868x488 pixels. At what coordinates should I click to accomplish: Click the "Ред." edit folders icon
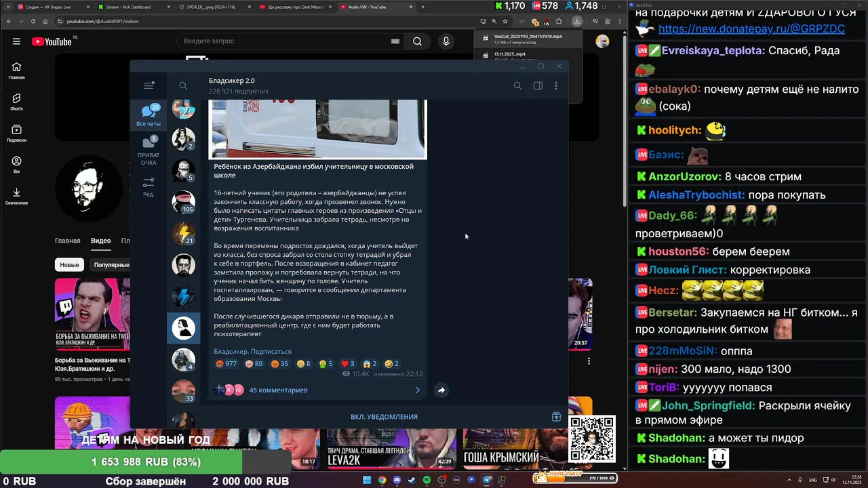(x=149, y=187)
